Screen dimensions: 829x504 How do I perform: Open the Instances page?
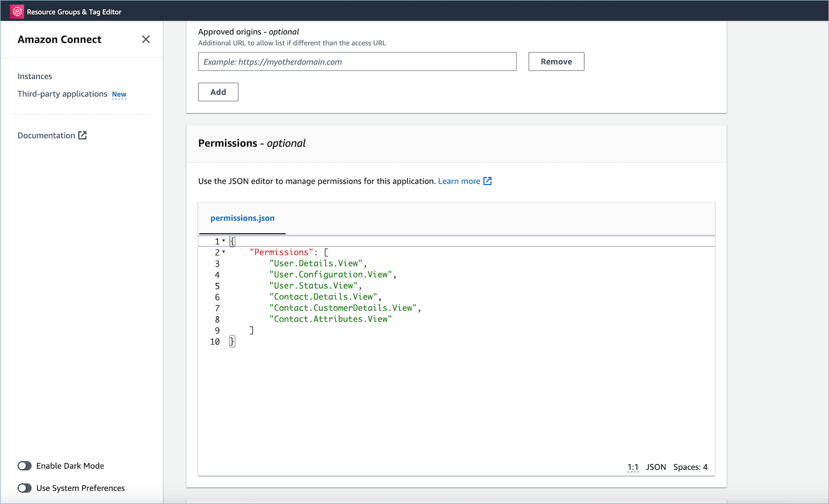35,76
